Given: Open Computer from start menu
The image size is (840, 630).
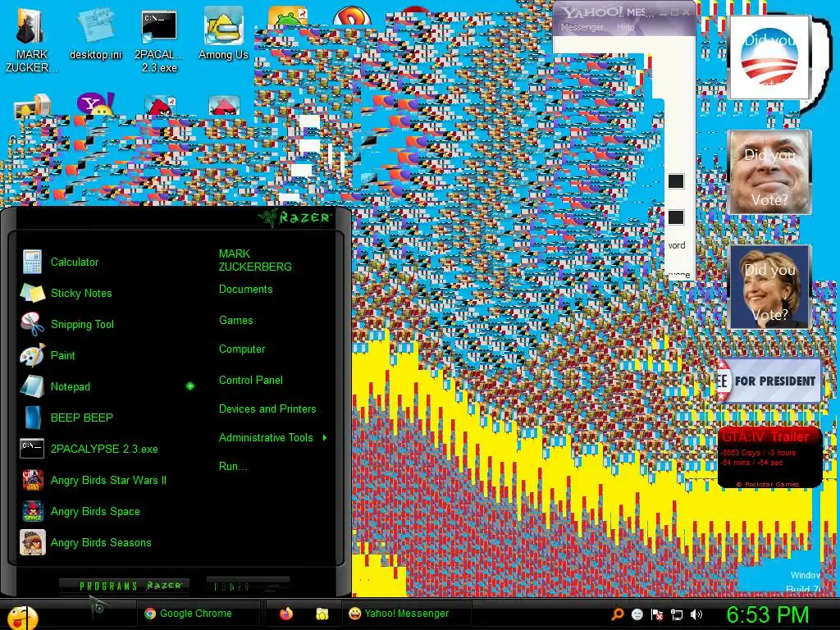Looking at the screenshot, I should click(242, 349).
